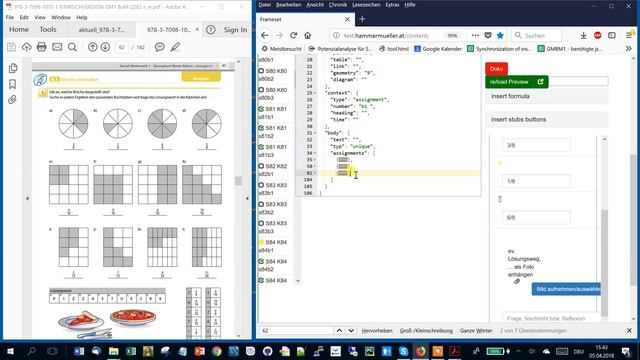Open the Firefox hamburger menu
The height and width of the screenshot is (360, 640).
tap(630, 36)
